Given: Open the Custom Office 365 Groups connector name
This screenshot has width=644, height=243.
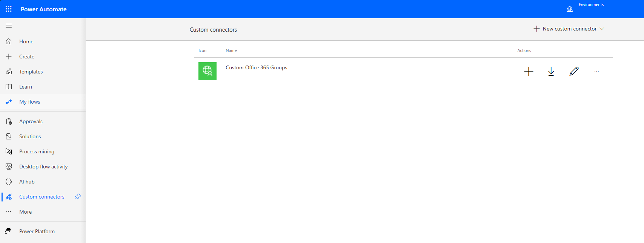Looking at the screenshot, I should click(x=257, y=67).
